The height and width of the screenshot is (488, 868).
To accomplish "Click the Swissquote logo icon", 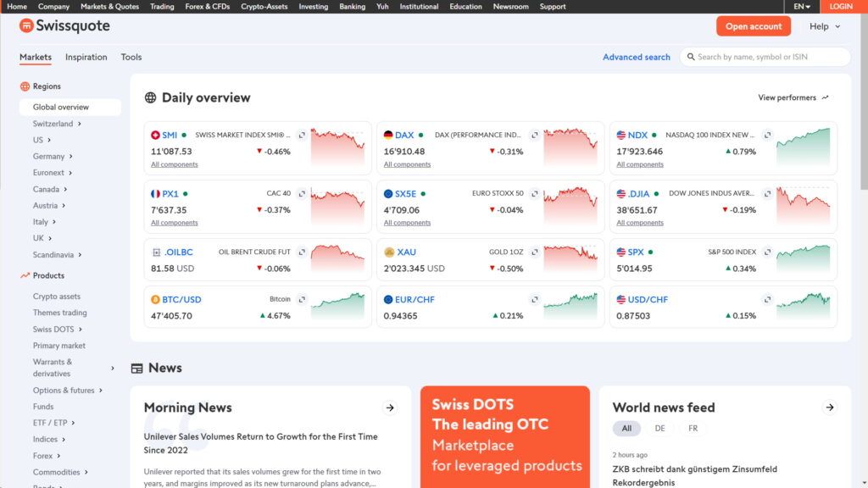I will click(26, 25).
